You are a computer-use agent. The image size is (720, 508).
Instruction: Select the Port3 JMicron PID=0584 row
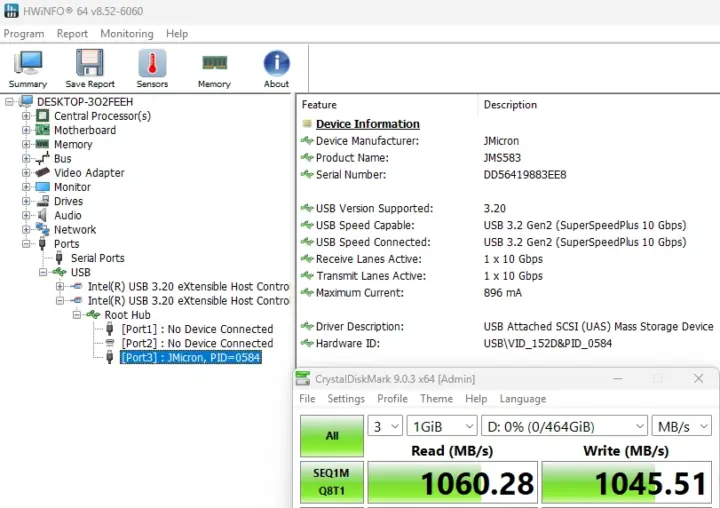coord(191,357)
